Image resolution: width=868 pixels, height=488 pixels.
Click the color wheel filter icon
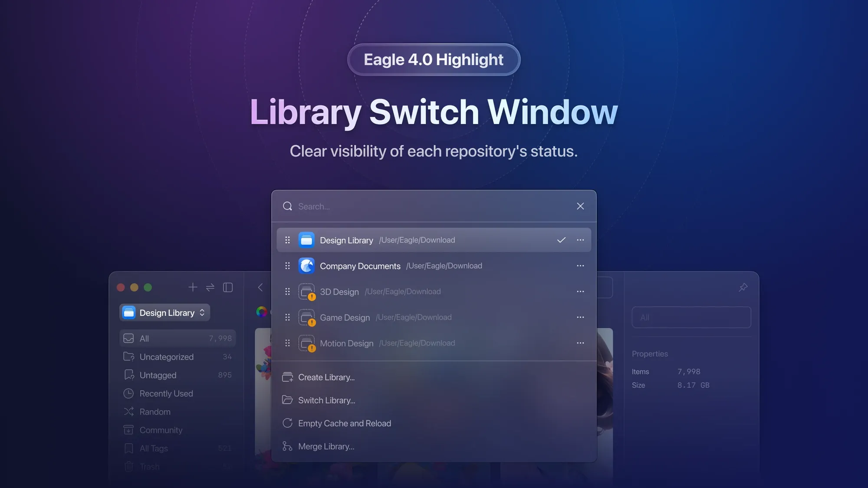262,311
